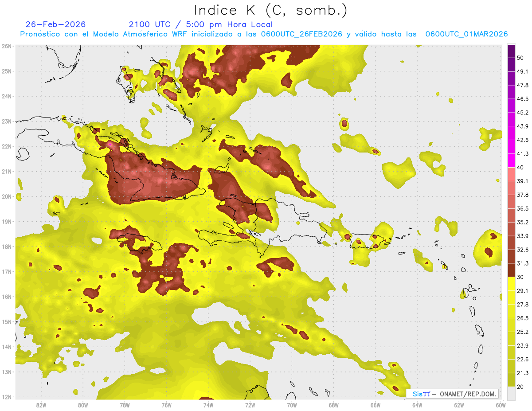This screenshot has height=411, width=532.
Task: Click the '80W' longitude label
Action: pos(82,405)
